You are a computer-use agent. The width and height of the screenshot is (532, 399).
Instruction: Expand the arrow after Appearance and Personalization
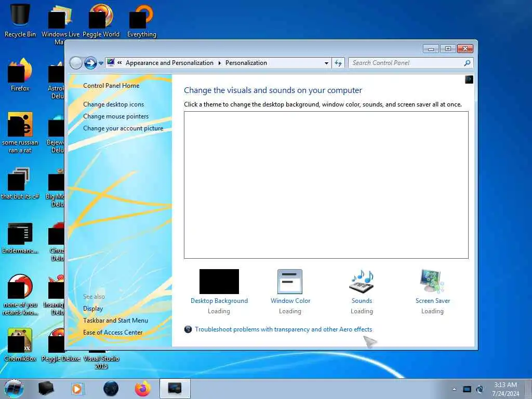coord(220,63)
